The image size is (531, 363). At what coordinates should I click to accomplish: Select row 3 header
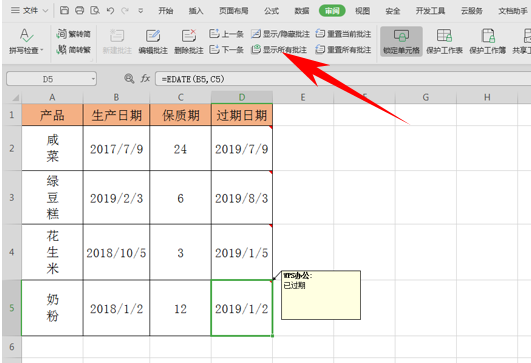point(12,197)
